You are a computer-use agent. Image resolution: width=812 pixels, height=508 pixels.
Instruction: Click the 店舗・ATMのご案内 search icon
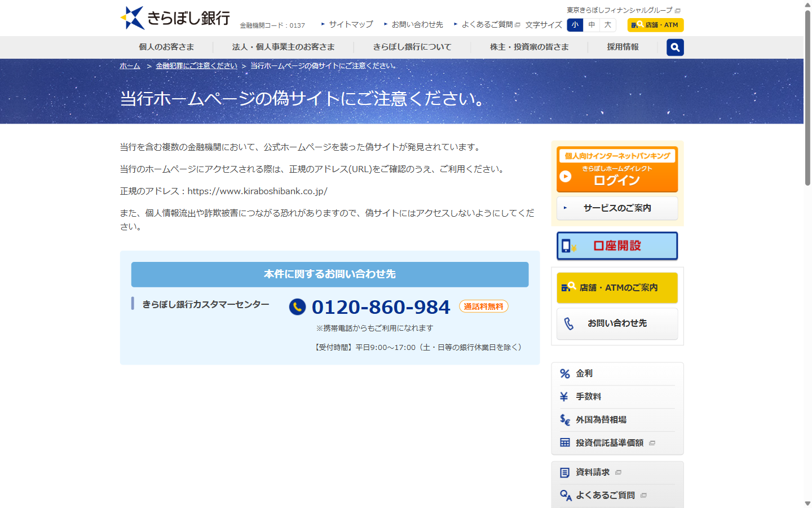568,287
